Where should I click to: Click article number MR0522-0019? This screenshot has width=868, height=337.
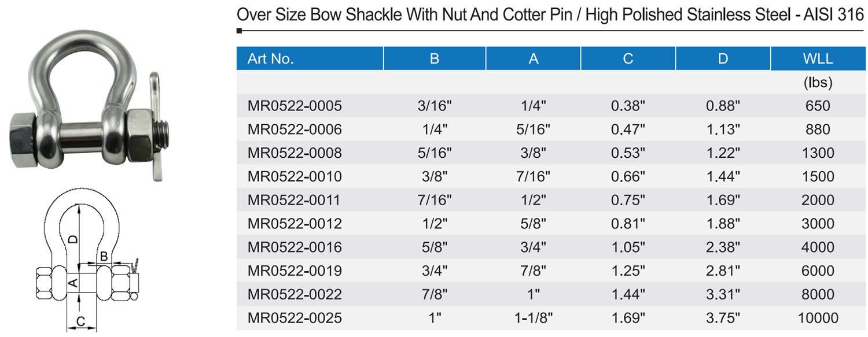(295, 271)
